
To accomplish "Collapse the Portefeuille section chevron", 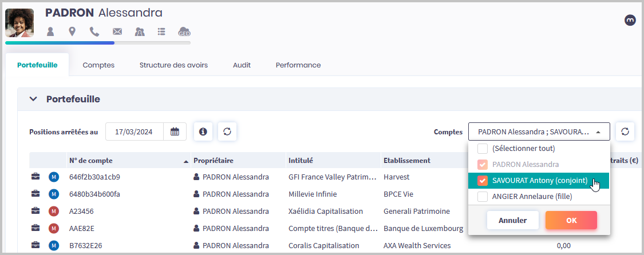I will pos(33,99).
